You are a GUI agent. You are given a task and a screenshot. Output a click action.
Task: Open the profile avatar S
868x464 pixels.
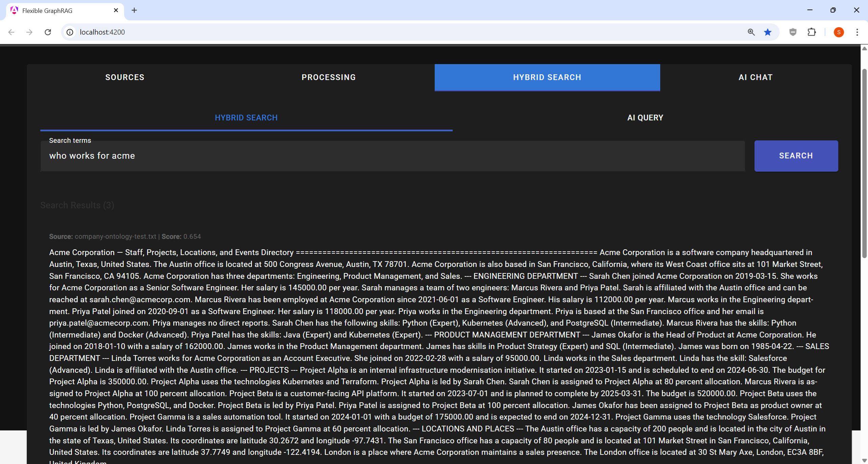pos(839,32)
